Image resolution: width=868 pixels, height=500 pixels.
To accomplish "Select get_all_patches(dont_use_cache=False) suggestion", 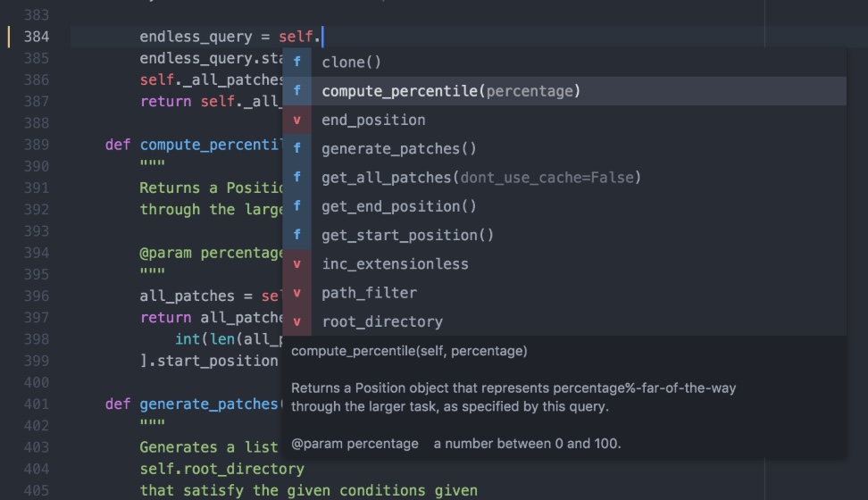I will point(480,178).
